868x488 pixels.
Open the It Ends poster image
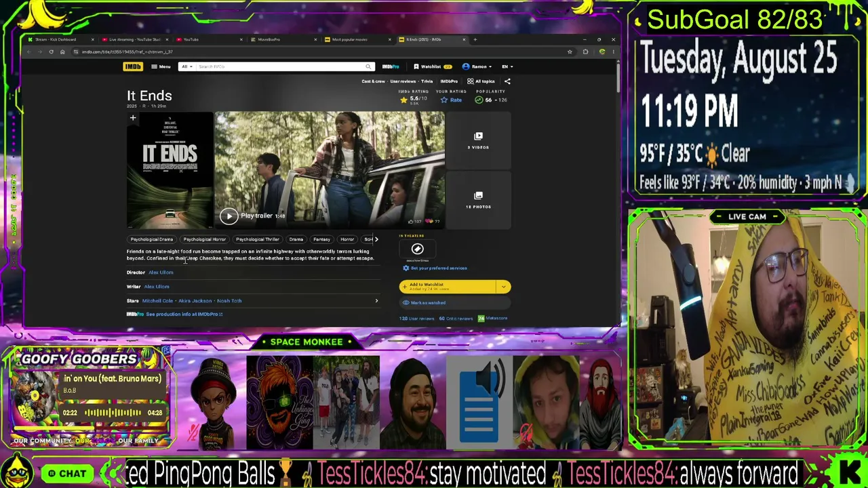coord(170,171)
